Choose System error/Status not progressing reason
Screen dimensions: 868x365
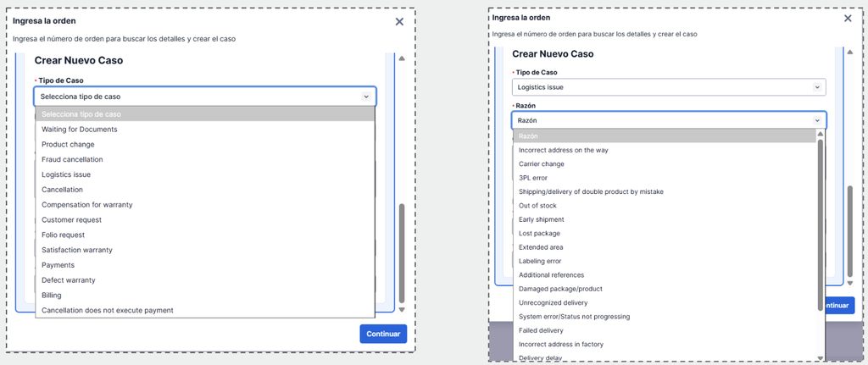pyautogui.click(x=574, y=317)
